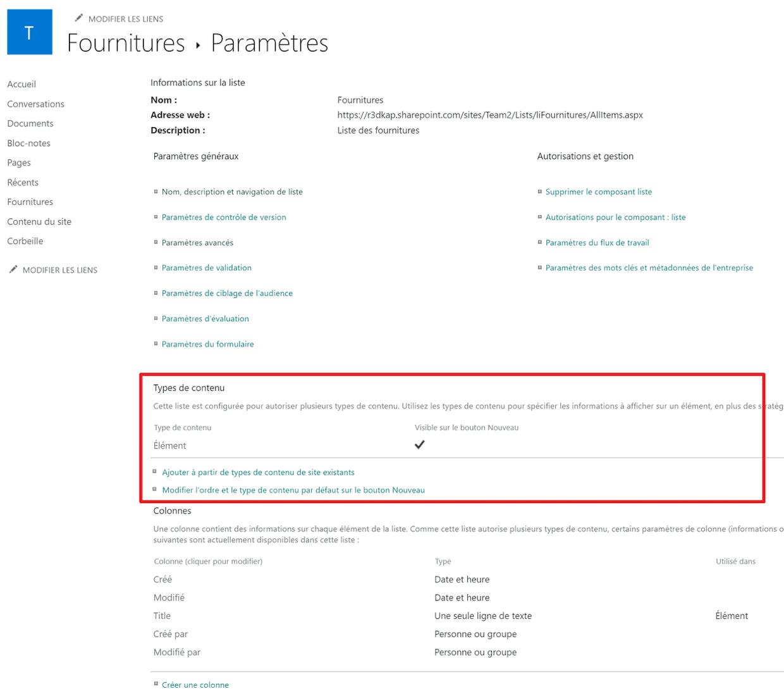Open Paramètres de contrôle de version
784x689 pixels.
coord(224,217)
